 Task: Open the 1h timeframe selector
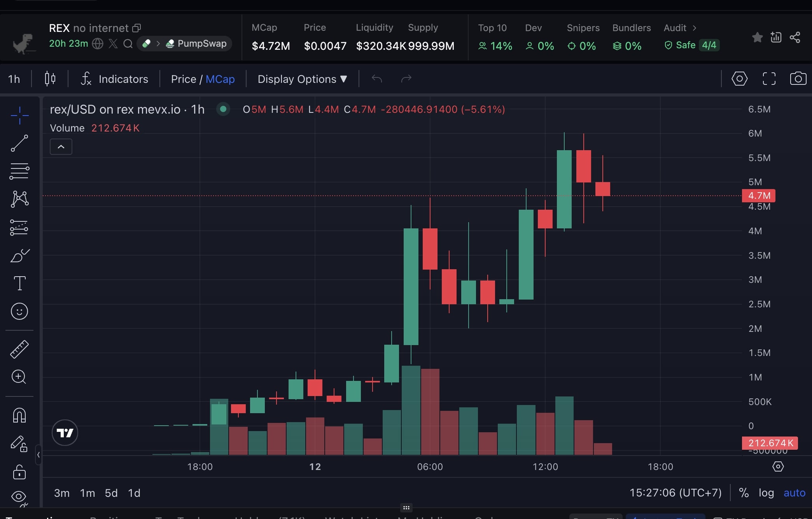click(14, 79)
